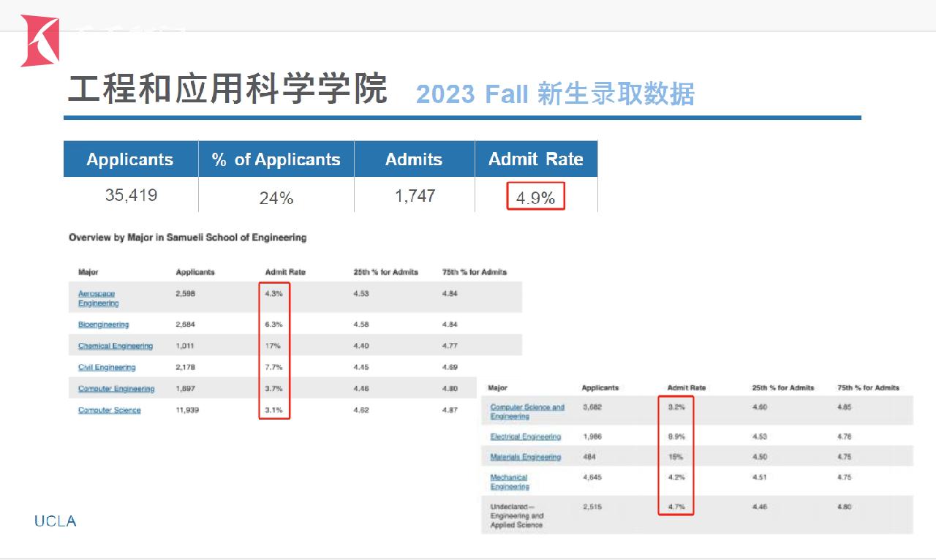
Task: Select Electrical Engineering admit rate 9.9%
Action: [676, 436]
